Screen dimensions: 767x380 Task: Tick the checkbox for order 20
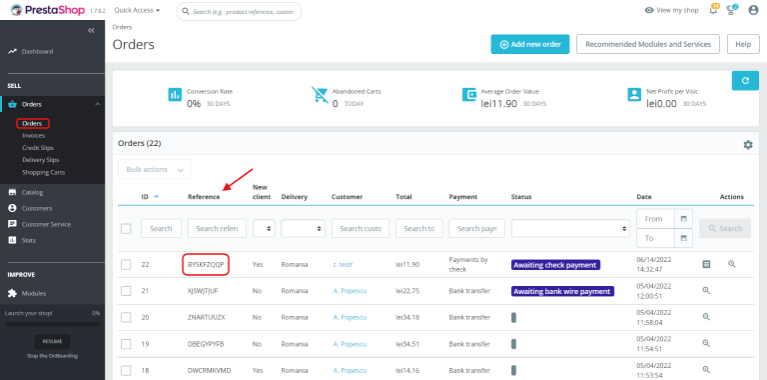coord(126,317)
